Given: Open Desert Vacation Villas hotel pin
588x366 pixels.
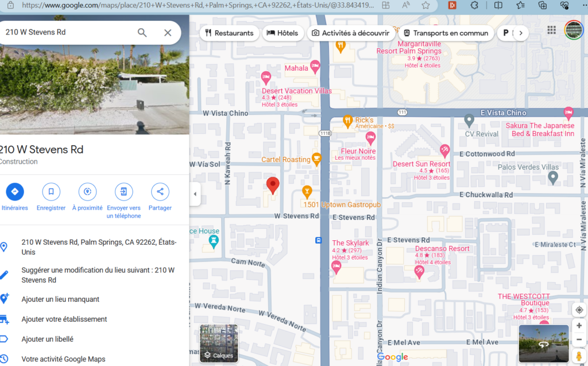Looking at the screenshot, I should [x=266, y=78].
